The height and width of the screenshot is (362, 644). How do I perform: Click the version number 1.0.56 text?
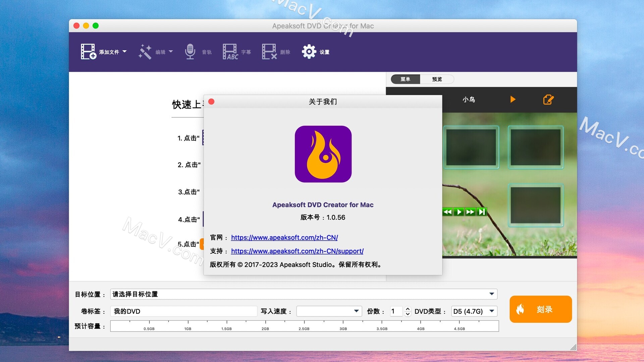pos(336,217)
